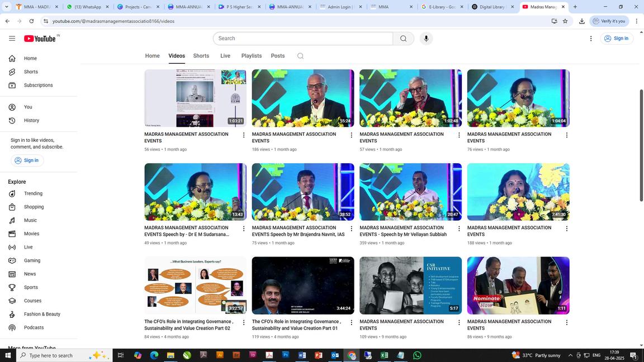Viewport: 644px width, 362px height.
Task: Open options for Vellayan Subbiah video
Action: click(x=459, y=228)
